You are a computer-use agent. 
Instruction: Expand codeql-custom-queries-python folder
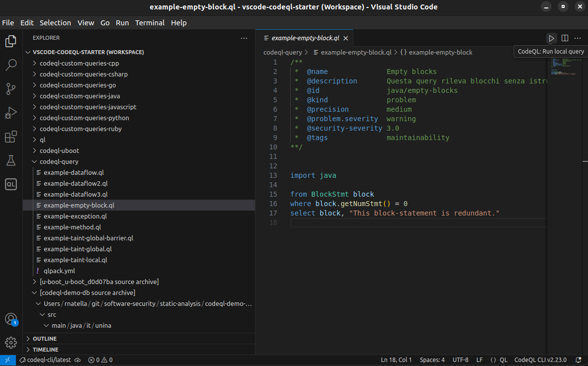coord(139,118)
